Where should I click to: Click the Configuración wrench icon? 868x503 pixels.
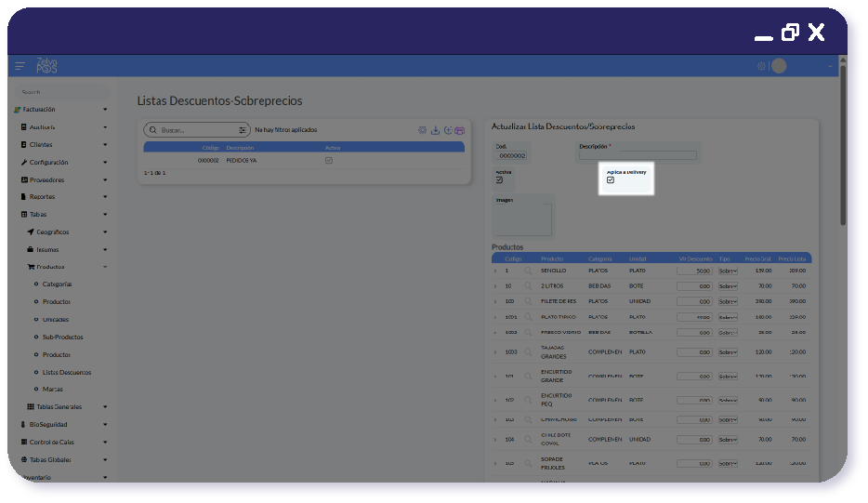click(24, 163)
